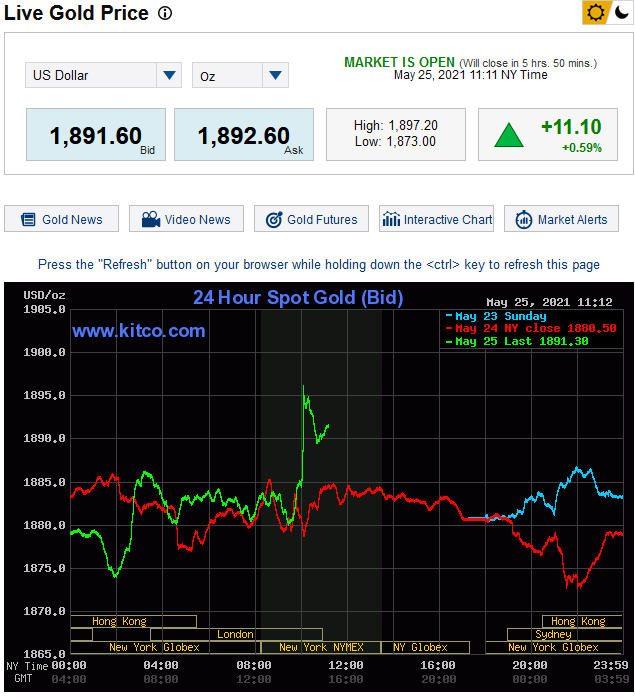Click the May 25, 2021 11:11 NY Time text
Image resolution: width=635 pixels, height=697 pixels.
471,75
